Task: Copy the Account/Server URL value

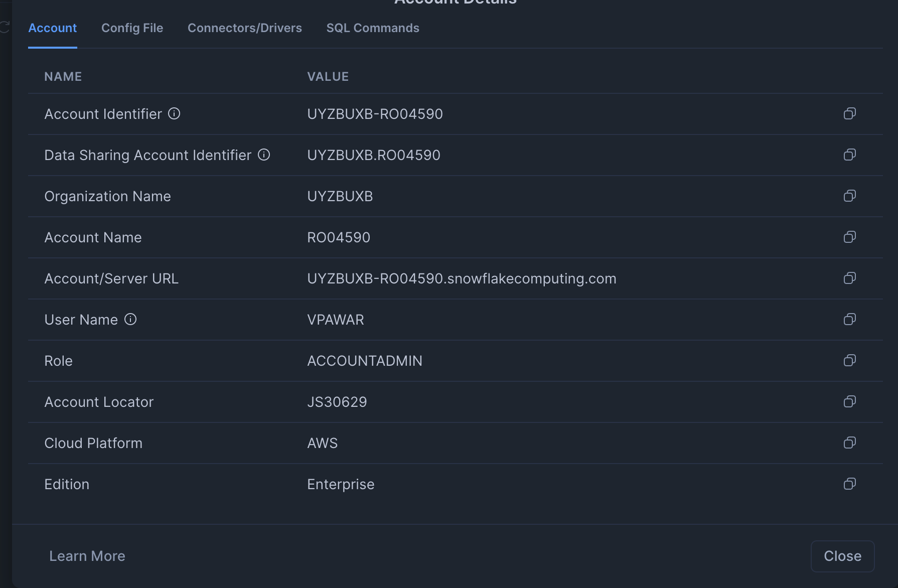Action: tap(849, 278)
